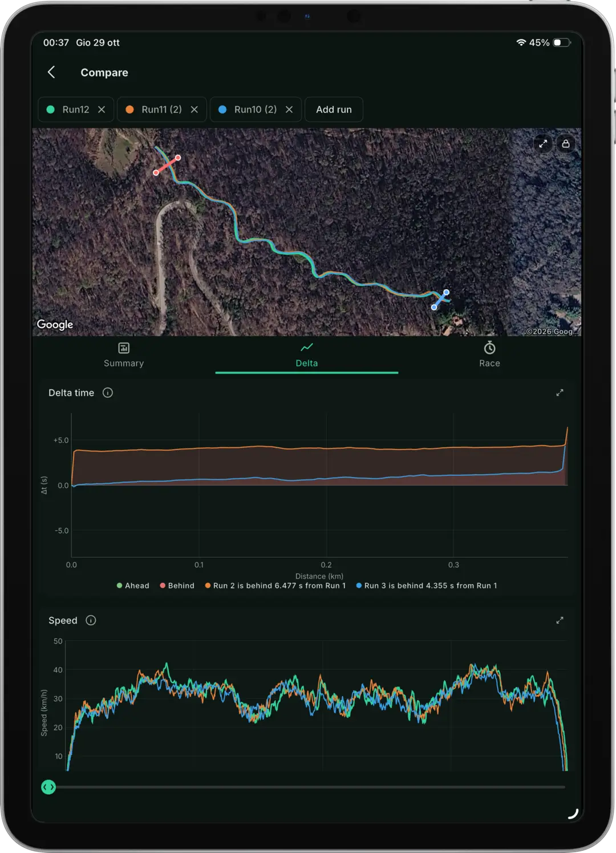616x853 pixels.
Task: Click the blue finish line marker on map
Action: point(440,300)
